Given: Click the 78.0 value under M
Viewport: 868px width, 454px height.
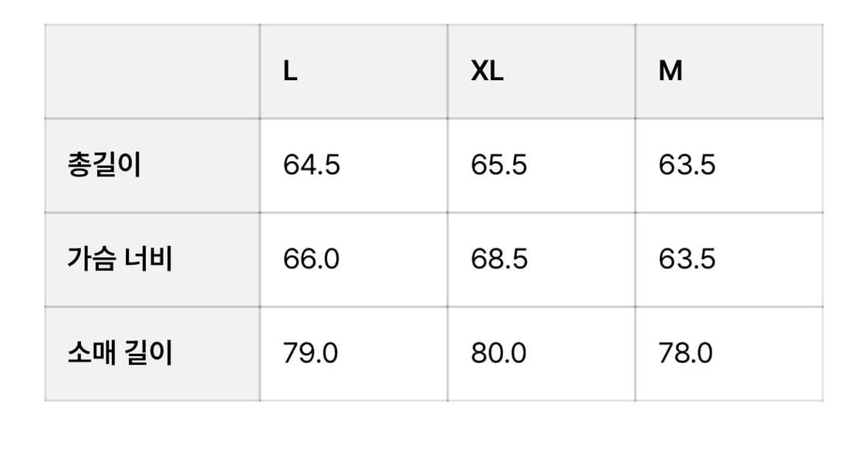Looking at the screenshot, I should (685, 354).
